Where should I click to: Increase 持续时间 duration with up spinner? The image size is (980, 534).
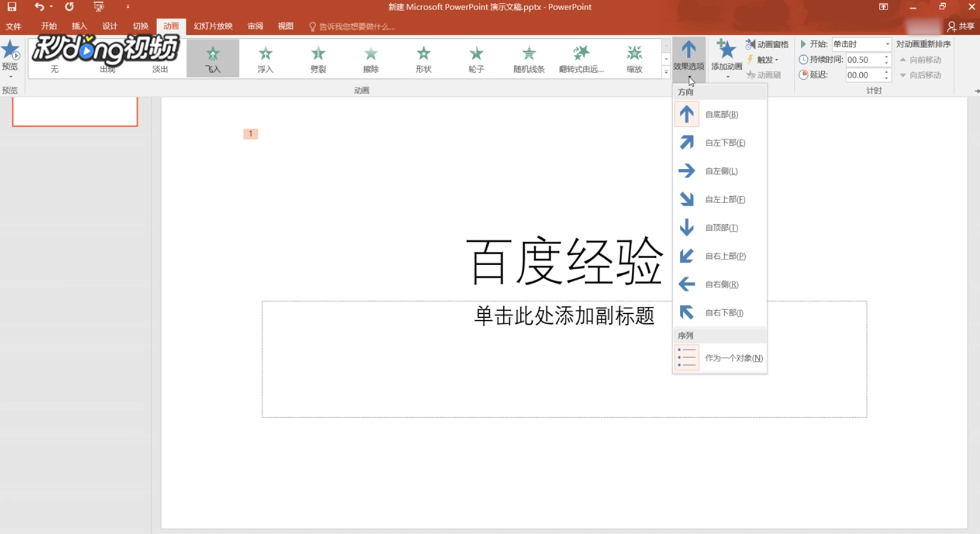pyautogui.click(x=886, y=56)
